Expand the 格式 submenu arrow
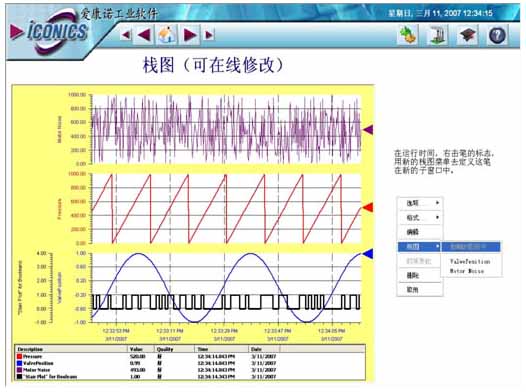Viewport: 526px width, 392px height. [437, 218]
